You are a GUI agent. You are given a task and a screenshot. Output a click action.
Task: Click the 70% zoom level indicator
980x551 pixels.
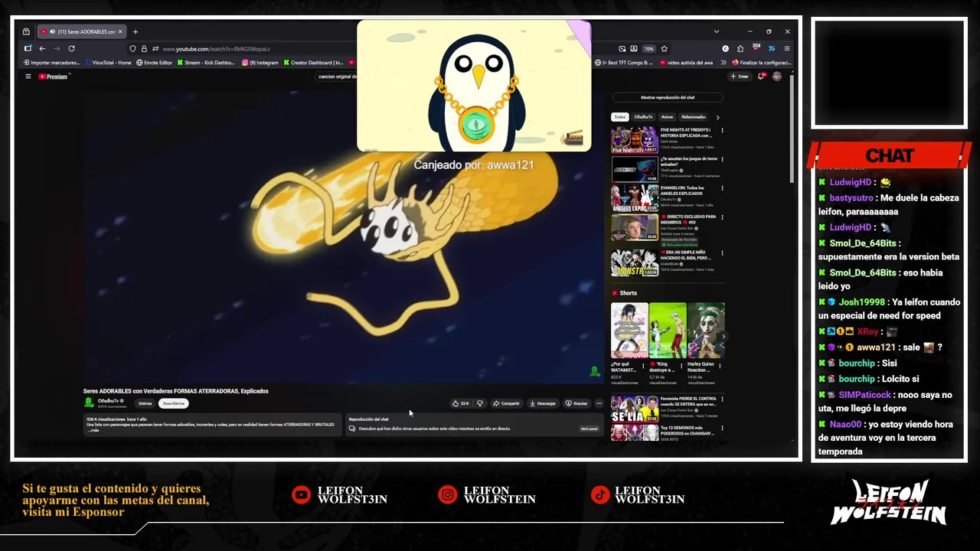(648, 49)
